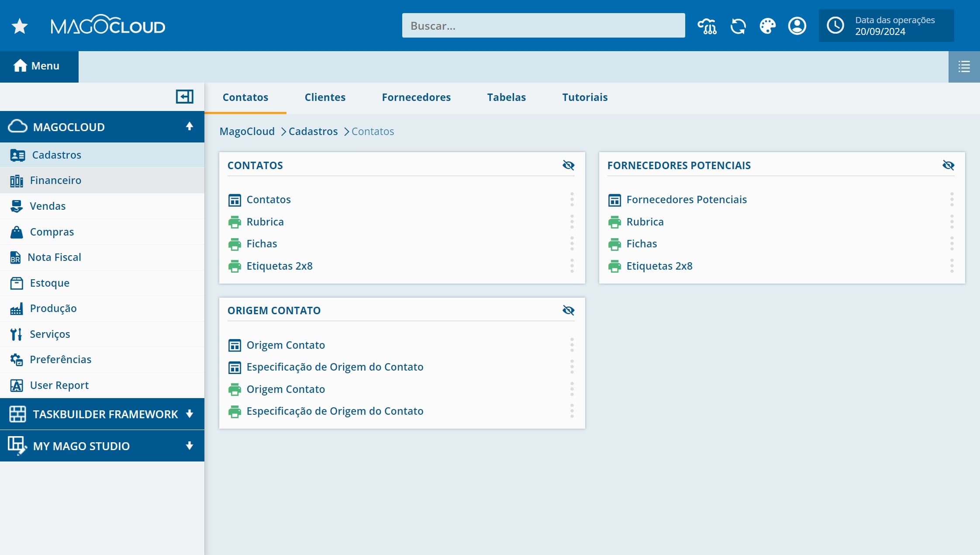Image resolution: width=980 pixels, height=555 pixels.
Task: Collapse the MAGOCLOUD section arrow
Action: coord(190,126)
